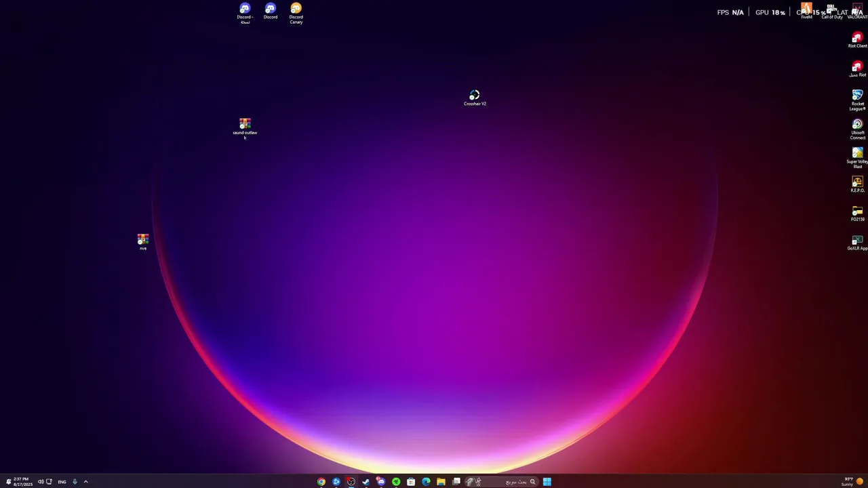Open File Explorer from the taskbar

point(441,482)
